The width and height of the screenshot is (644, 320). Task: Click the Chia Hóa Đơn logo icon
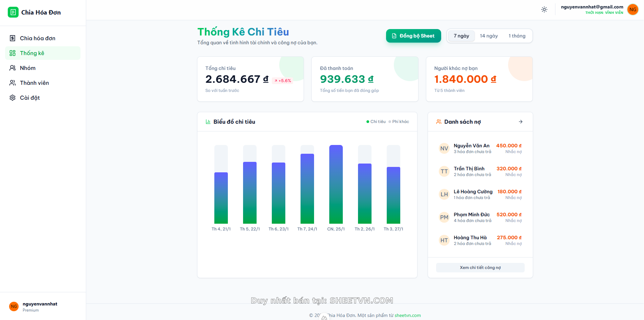[x=13, y=13]
